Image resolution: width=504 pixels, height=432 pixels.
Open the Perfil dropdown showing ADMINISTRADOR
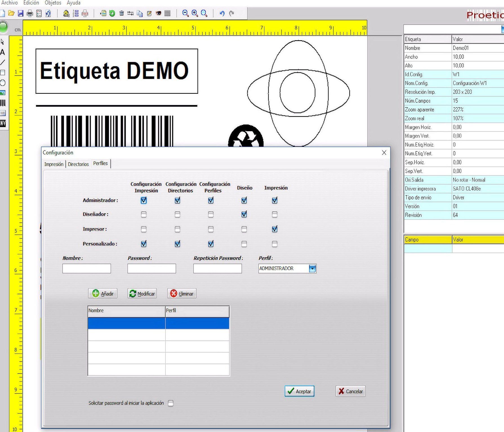point(312,268)
